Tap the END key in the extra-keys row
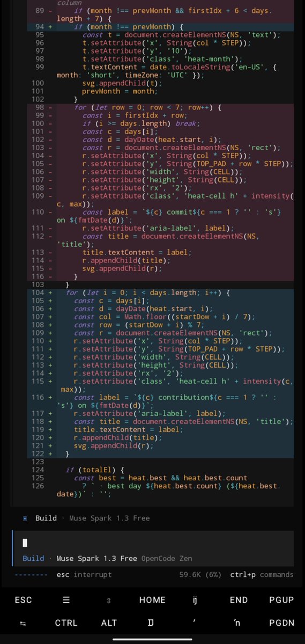 (x=239, y=600)
